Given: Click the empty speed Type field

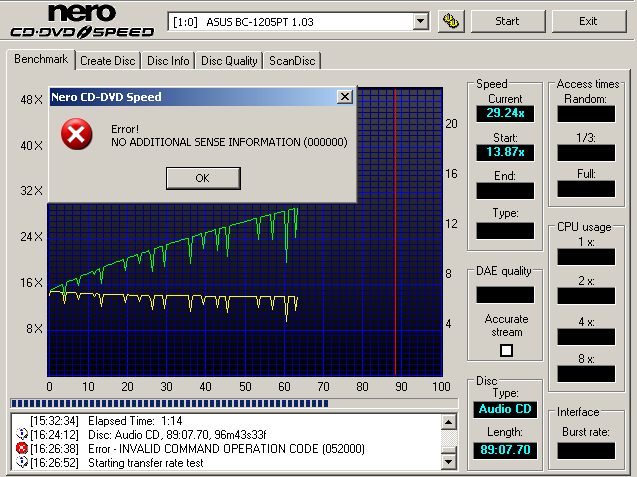Looking at the screenshot, I should [x=505, y=231].
